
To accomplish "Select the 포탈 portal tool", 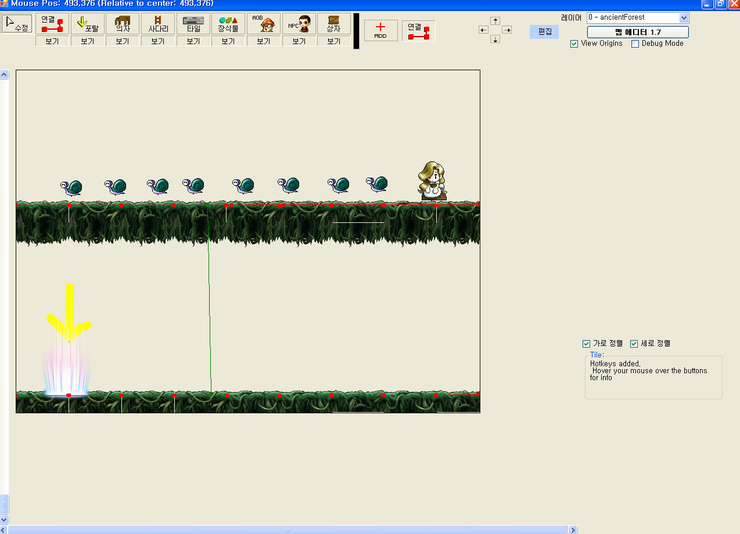I will click(x=87, y=24).
